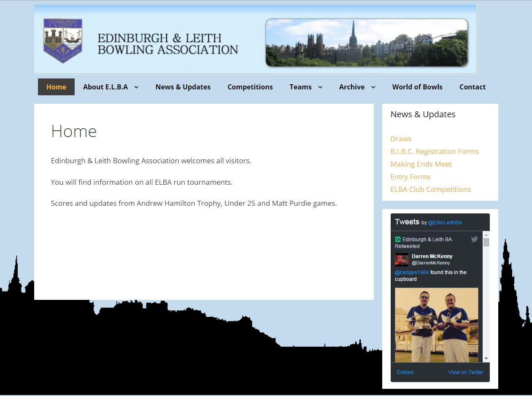Click Darren McKenny's name in the tweet

pos(432,256)
